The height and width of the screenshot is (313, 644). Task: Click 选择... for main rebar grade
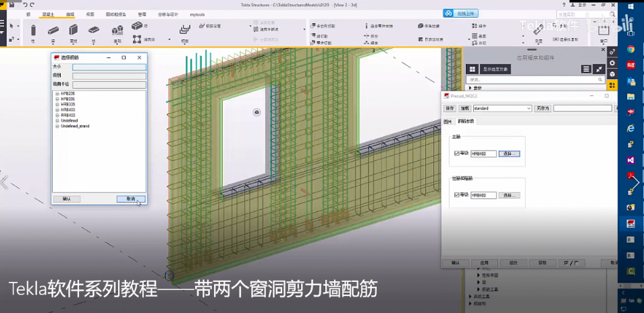(510, 153)
